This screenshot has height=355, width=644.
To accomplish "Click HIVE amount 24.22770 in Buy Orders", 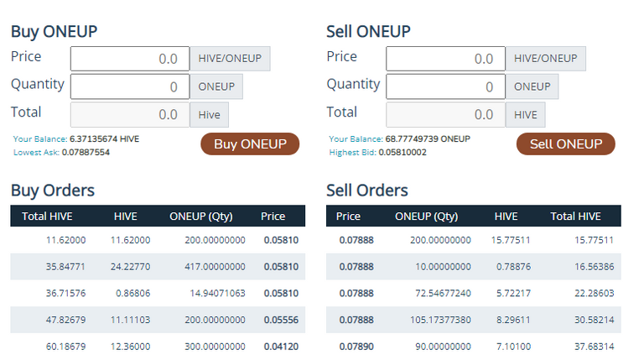I will click(x=130, y=267).
